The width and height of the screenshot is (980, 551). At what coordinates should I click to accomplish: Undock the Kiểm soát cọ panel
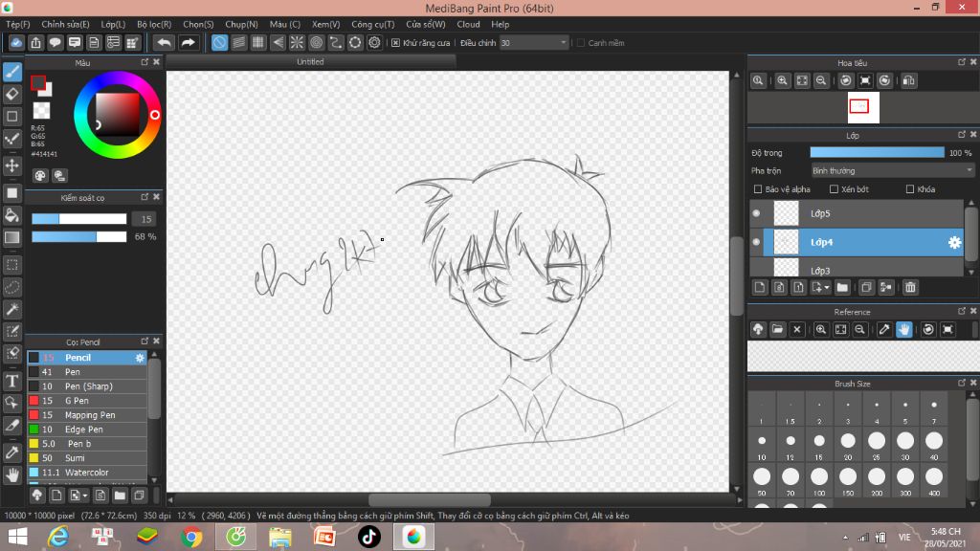coord(145,197)
